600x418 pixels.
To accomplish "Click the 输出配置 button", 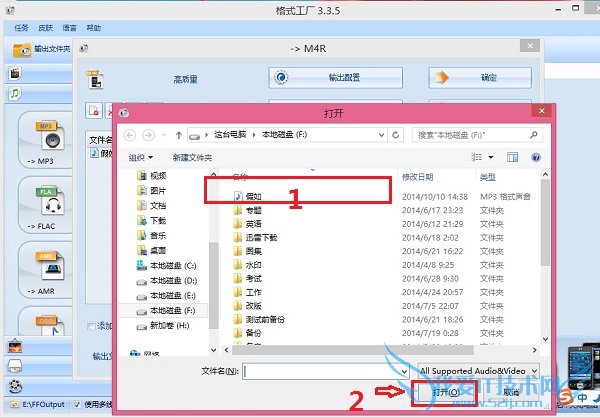I will tap(336, 78).
